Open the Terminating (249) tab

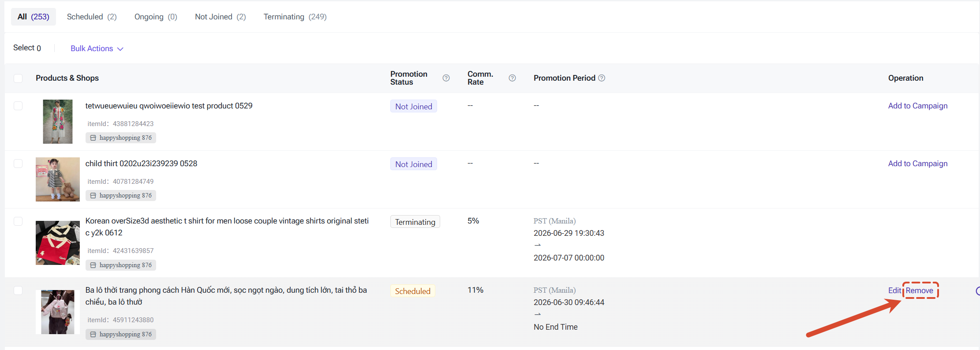[x=295, y=17]
